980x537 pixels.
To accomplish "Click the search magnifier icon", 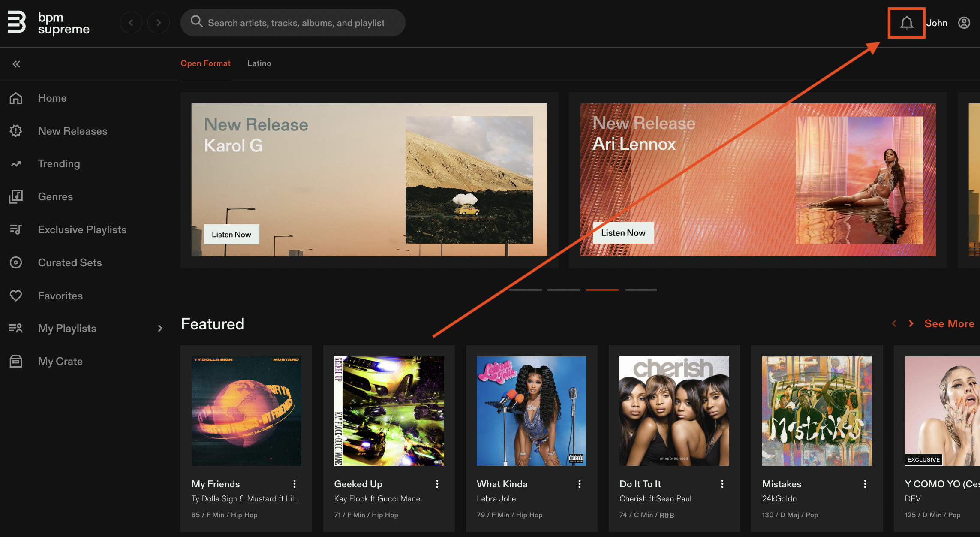I will (x=196, y=21).
